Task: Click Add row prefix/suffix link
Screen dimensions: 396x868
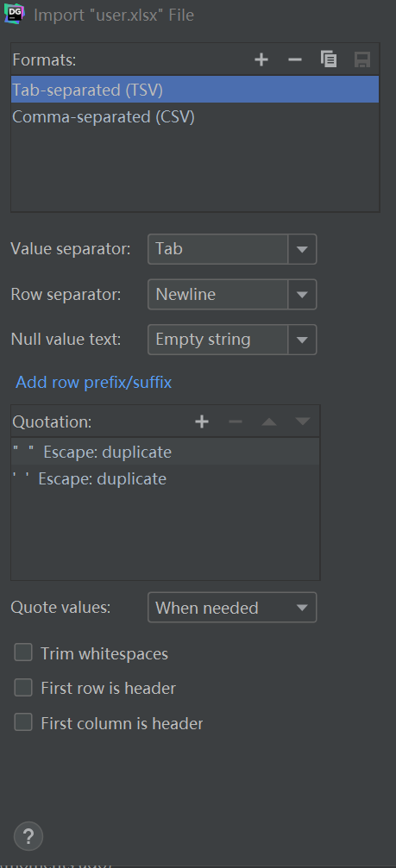Action: pos(93,382)
